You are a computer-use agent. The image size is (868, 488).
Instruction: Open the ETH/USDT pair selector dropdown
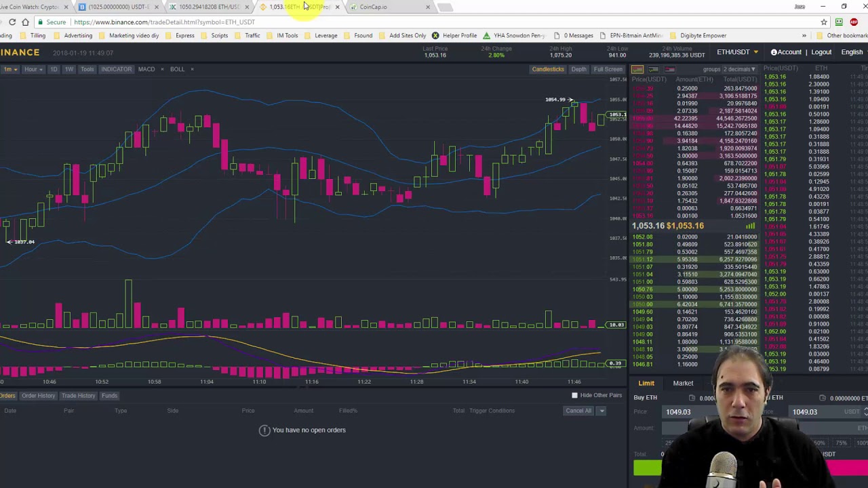(737, 52)
